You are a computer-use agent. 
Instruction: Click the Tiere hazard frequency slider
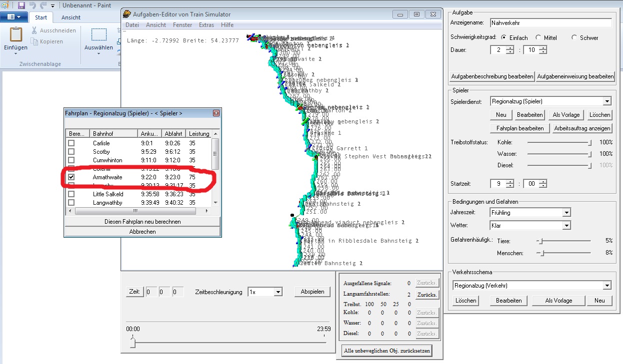coord(539,241)
